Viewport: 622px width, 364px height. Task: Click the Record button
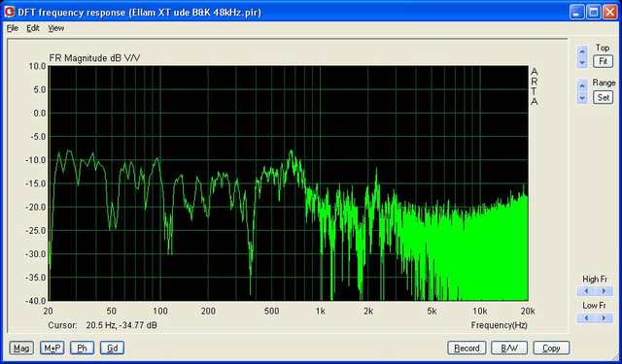(x=466, y=348)
